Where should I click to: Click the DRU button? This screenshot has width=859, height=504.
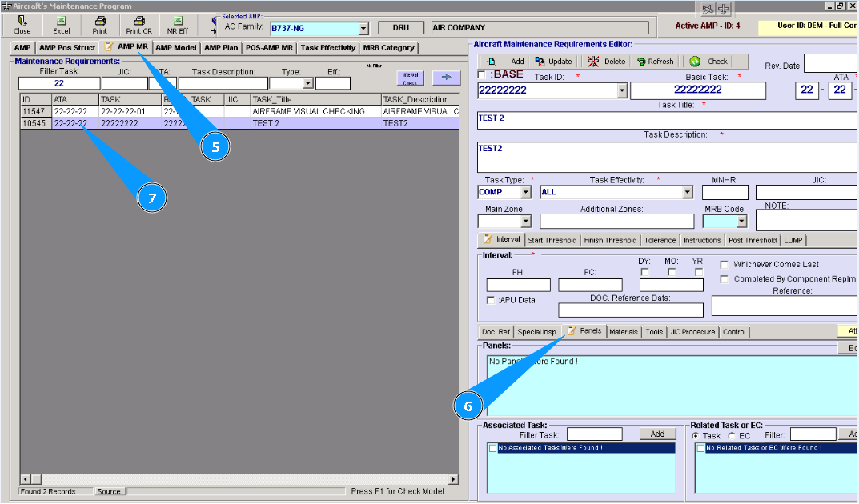click(x=400, y=27)
